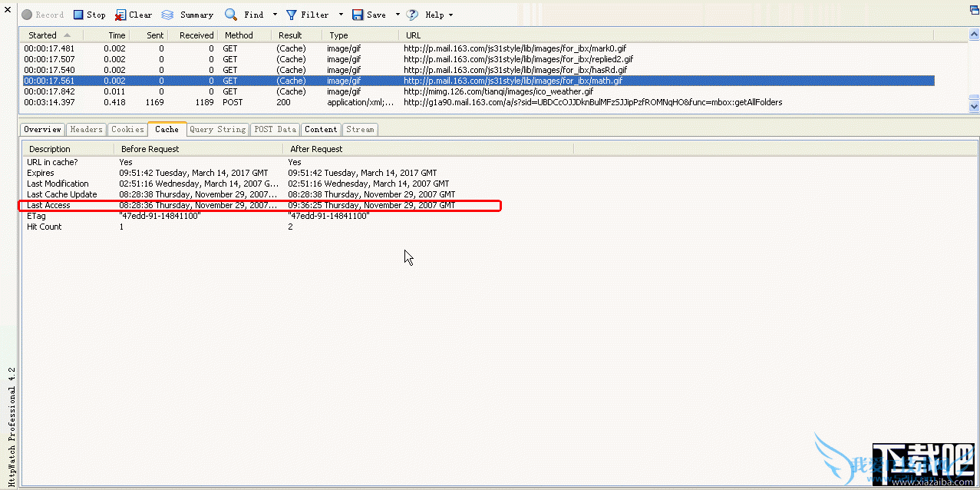Click the Filter funnel button
The height and width of the screenshot is (490, 980).
(307, 15)
